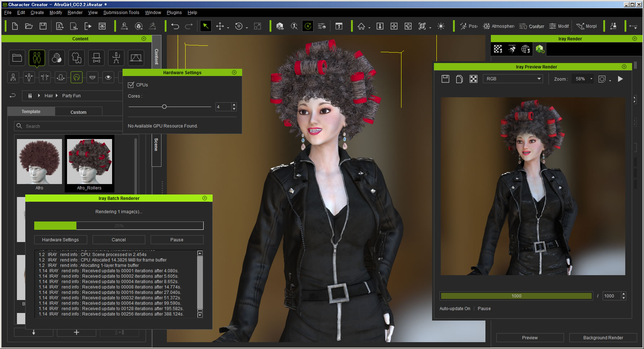Click the Export icon with the arrow
This screenshot has width=644, height=349.
(x=88, y=26)
